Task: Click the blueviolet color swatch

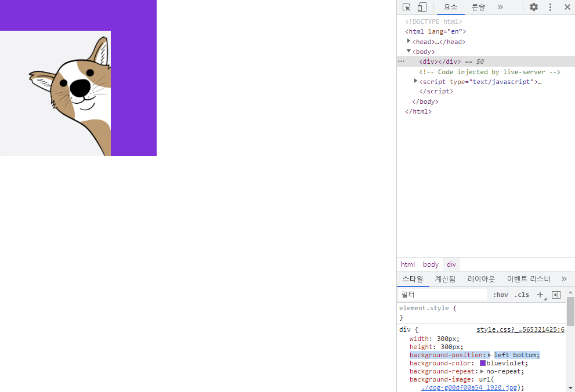Action: [x=483, y=363]
